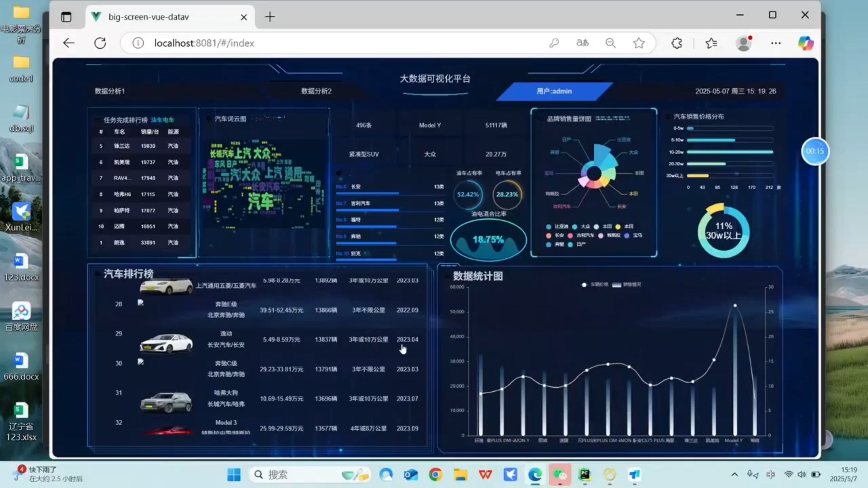Toggle 车辆价格 line series legend

coord(595,285)
